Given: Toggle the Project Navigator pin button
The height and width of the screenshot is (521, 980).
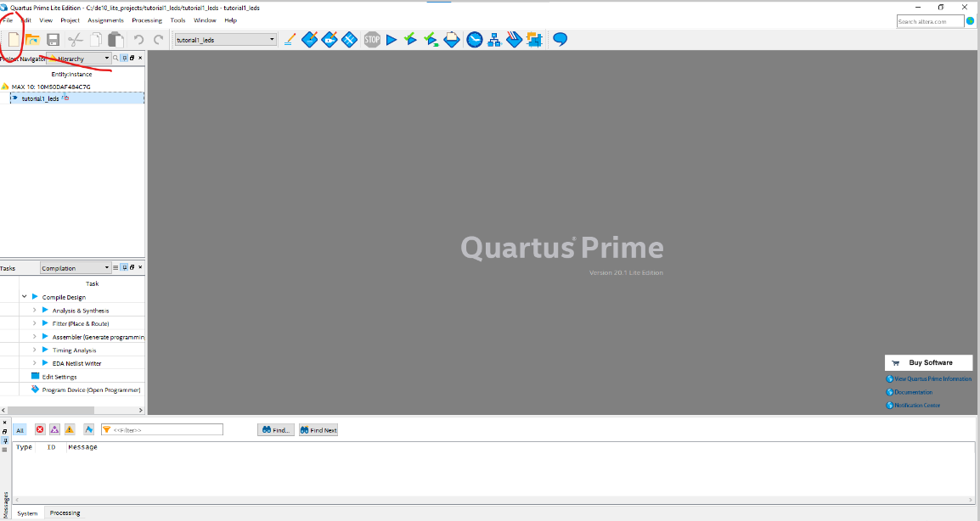Looking at the screenshot, I should 124,58.
